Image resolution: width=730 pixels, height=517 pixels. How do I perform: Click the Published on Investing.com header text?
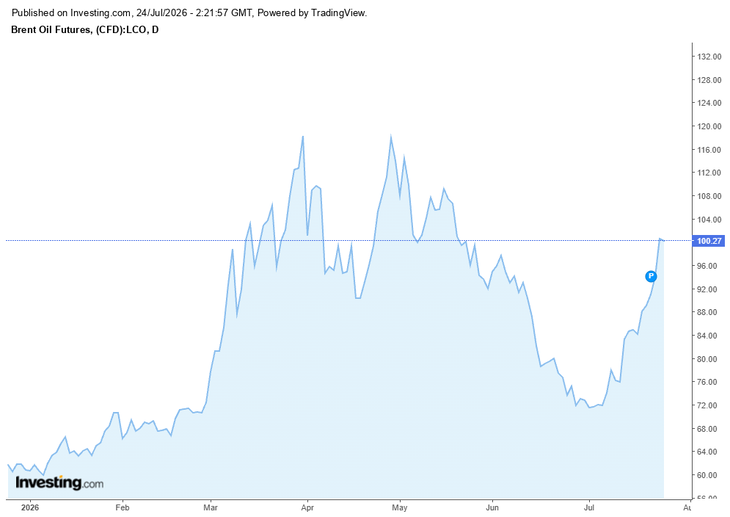189,13
